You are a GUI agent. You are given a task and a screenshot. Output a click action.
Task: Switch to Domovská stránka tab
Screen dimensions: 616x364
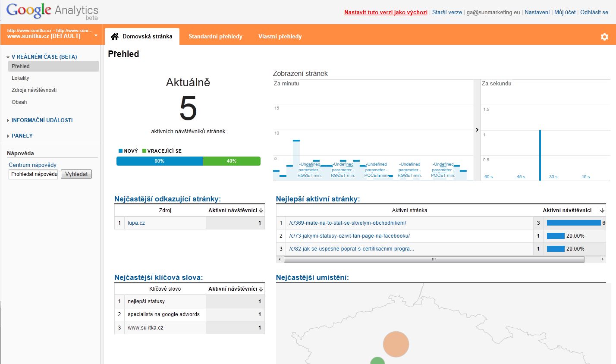pos(142,37)
